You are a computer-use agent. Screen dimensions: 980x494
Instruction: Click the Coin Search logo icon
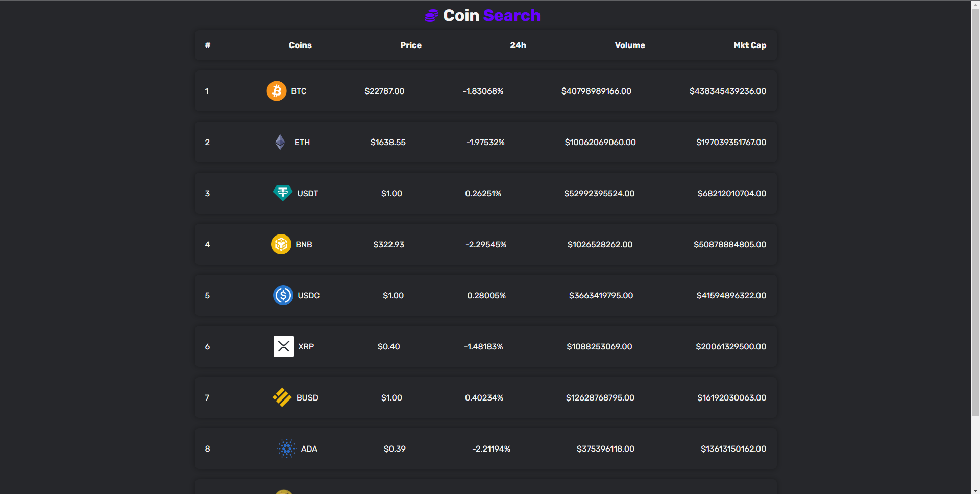pyautogui.click(x=431, y=15)
